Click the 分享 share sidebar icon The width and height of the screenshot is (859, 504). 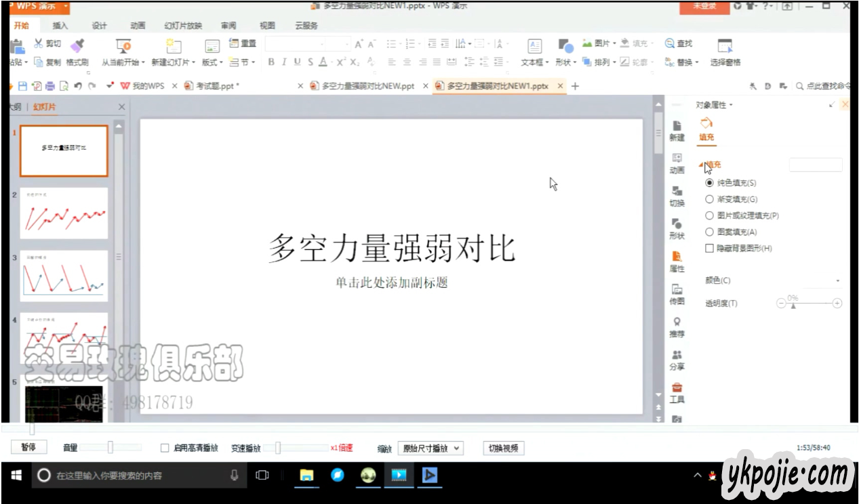pos(677,356)
